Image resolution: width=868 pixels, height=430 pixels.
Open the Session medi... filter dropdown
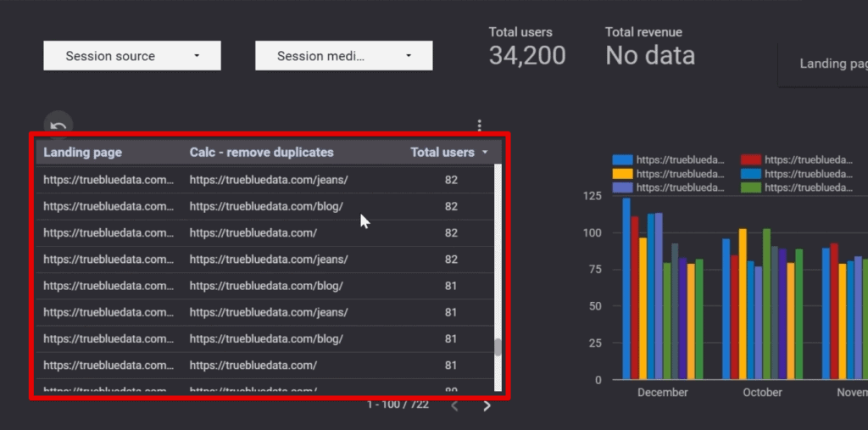(344, 55)
